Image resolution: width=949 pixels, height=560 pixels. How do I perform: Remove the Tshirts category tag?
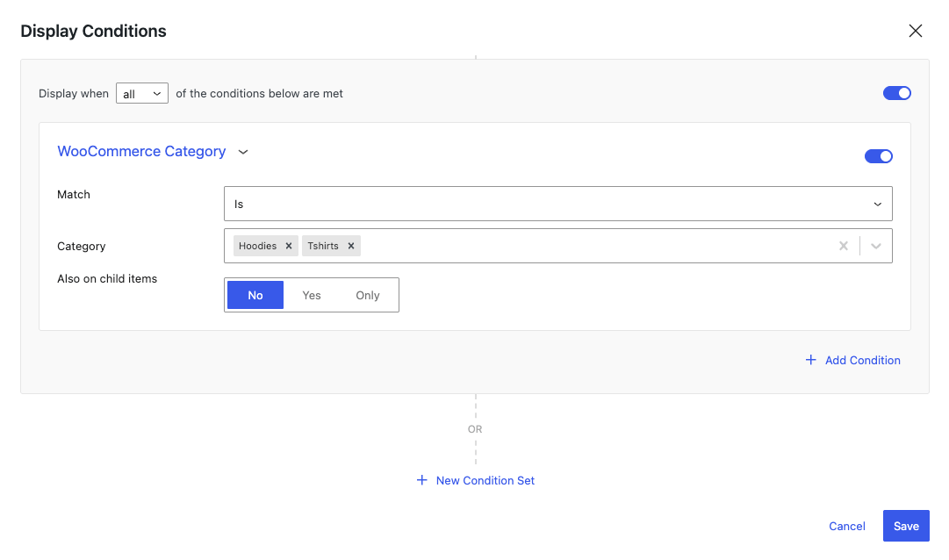pyautogui.click(x=350, y=246)
